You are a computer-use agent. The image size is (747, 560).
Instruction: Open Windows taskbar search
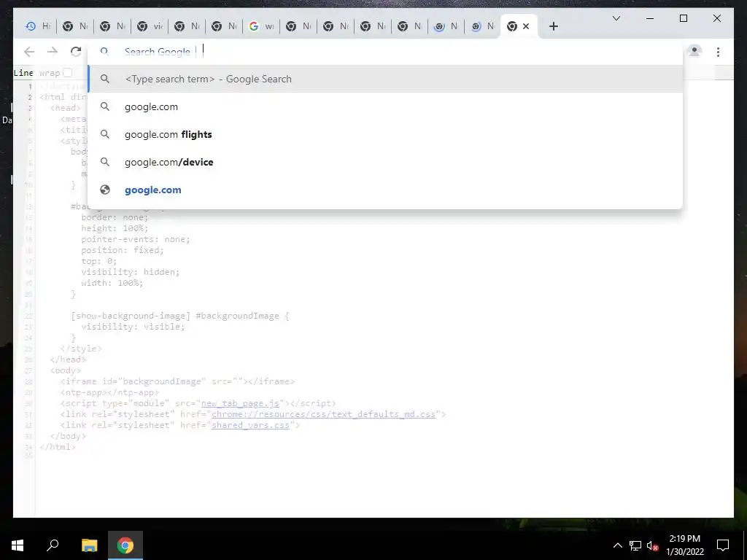[53, 545]
